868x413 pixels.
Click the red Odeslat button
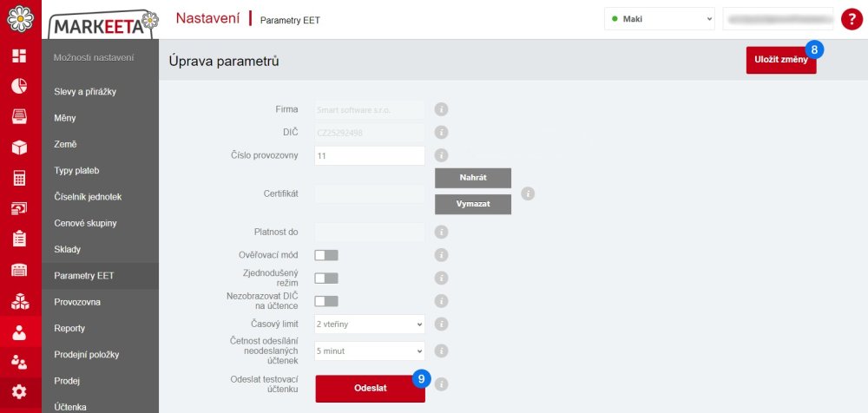point(371,388)
